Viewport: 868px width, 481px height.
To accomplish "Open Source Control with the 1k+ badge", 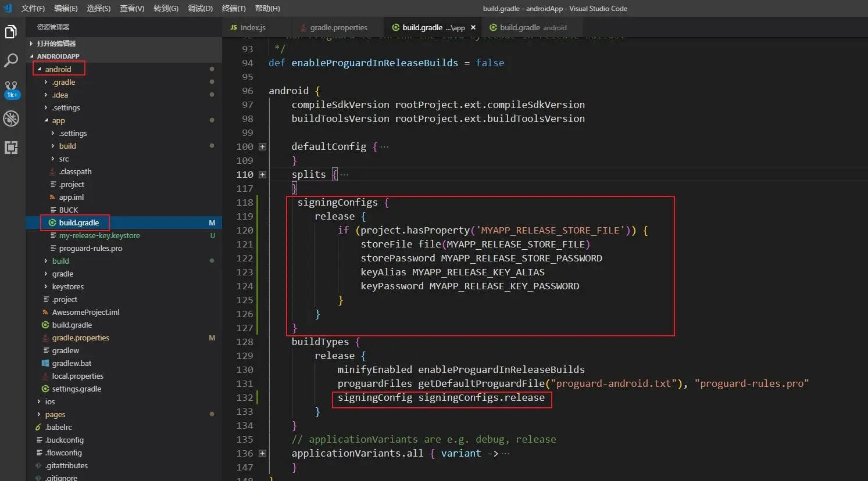I will tap(12, 89).
